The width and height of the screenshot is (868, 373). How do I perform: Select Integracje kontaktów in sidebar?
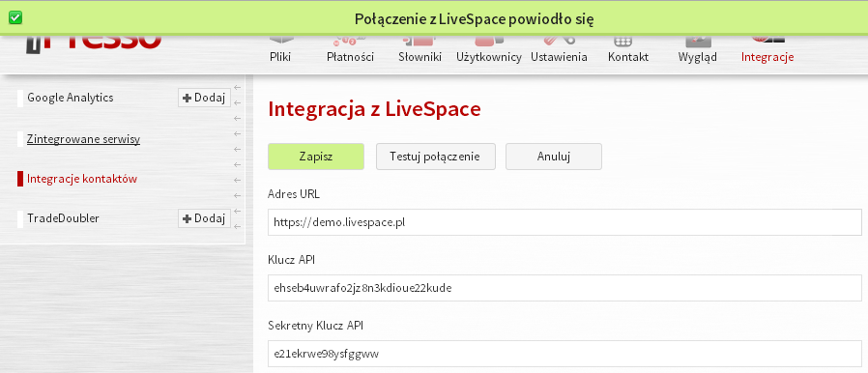82,179
